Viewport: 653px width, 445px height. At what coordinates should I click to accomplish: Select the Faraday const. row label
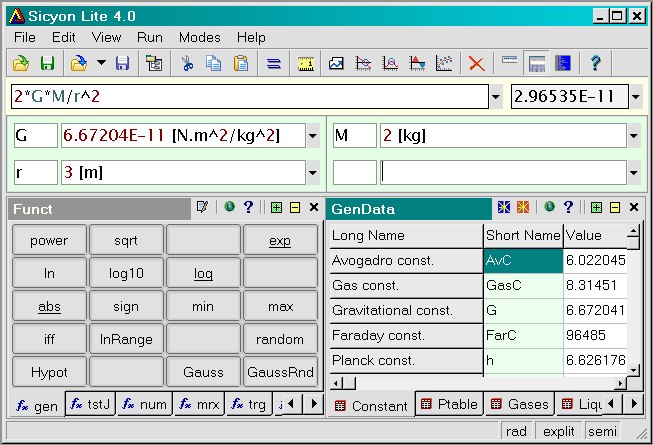click(406, 336)
